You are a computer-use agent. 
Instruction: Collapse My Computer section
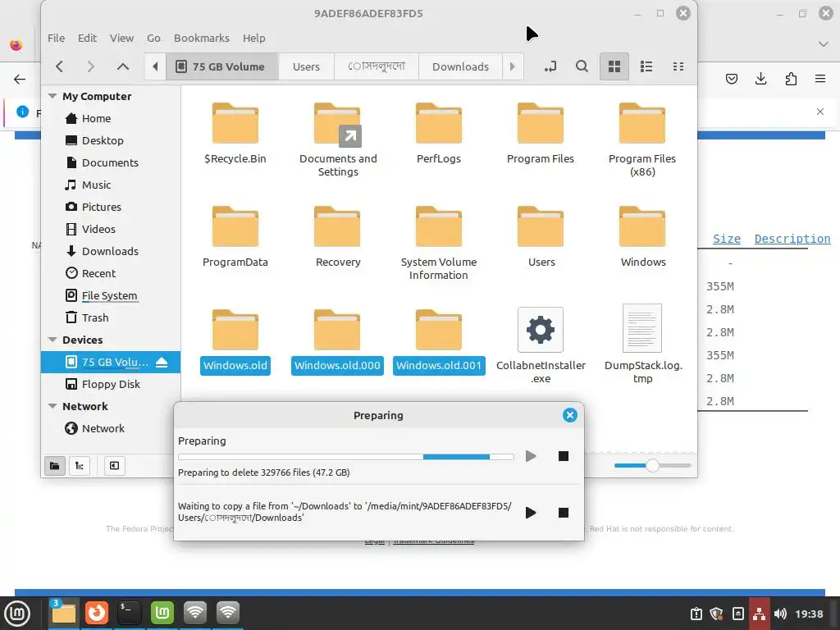52,97
